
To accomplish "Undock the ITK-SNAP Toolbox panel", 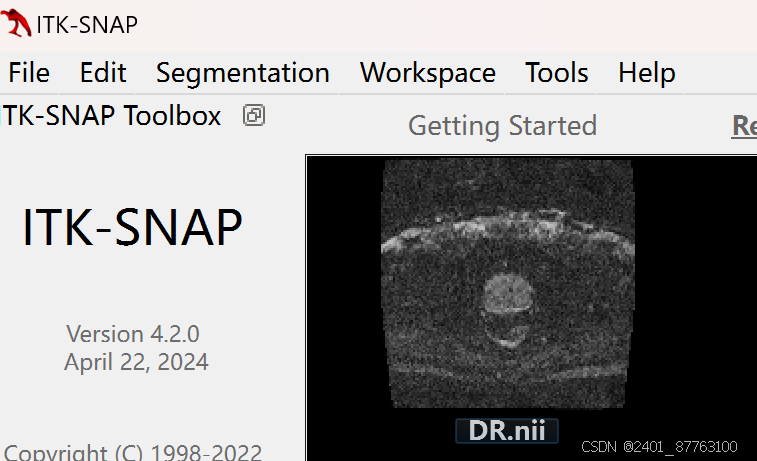I will tap(253, 115).
